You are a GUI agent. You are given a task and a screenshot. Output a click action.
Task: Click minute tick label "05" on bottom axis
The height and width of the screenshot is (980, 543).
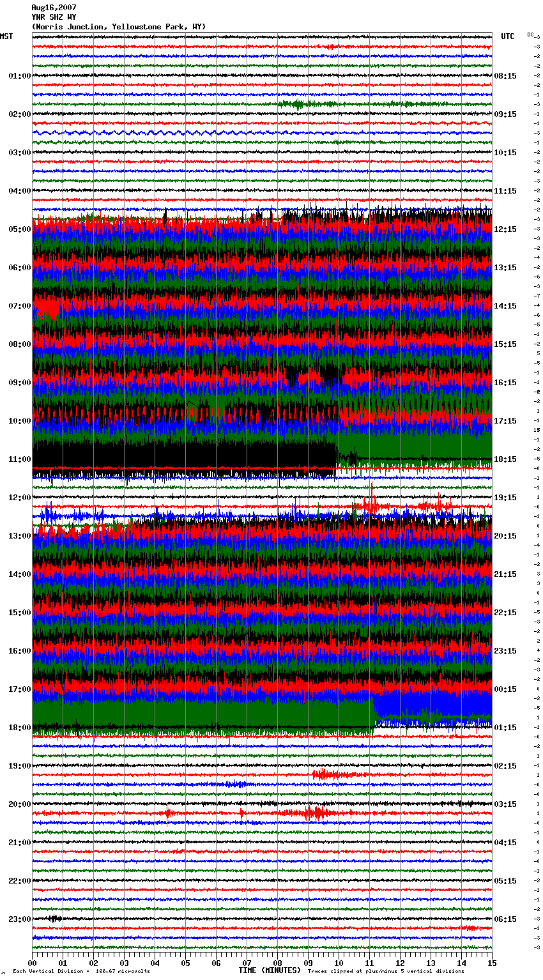[x=185, y=963]
